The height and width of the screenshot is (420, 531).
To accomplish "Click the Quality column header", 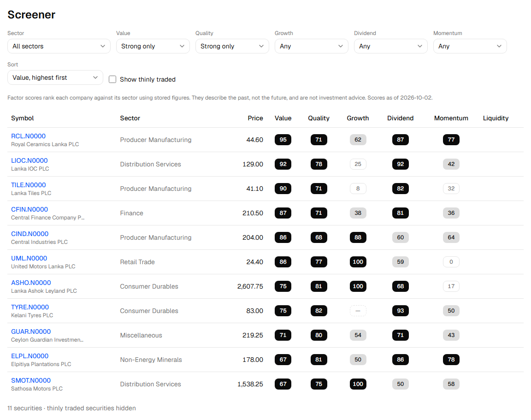I will point(319,118).
